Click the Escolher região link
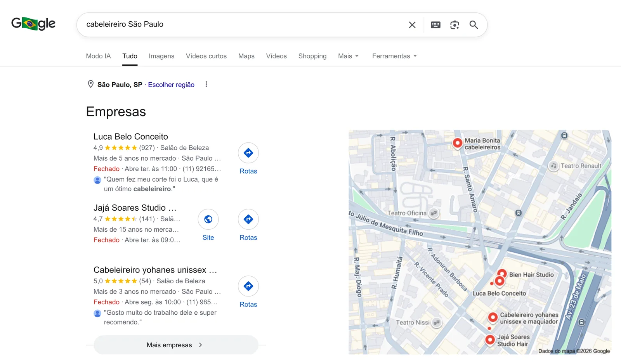The image size is (621, 364). [x=171, y=85]
